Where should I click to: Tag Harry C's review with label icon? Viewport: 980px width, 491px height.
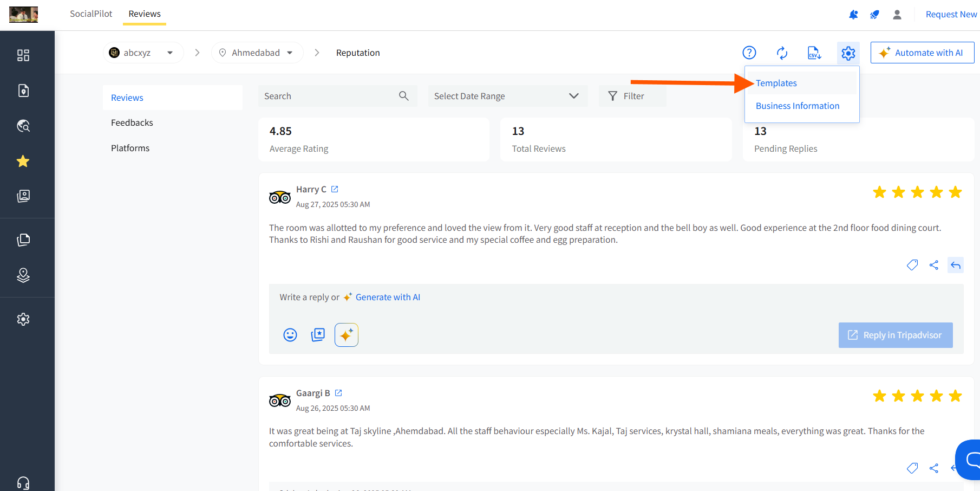tap(912, 265)
